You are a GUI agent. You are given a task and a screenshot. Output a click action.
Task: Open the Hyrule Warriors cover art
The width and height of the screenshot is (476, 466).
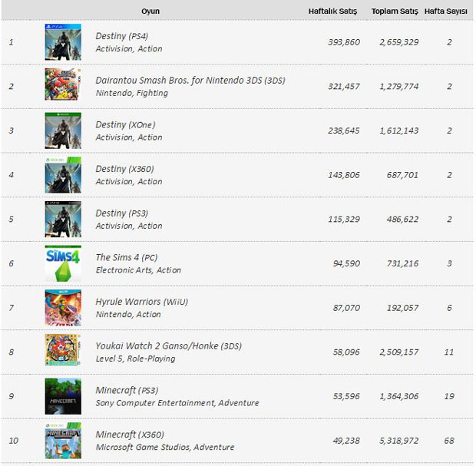point(63,308)
